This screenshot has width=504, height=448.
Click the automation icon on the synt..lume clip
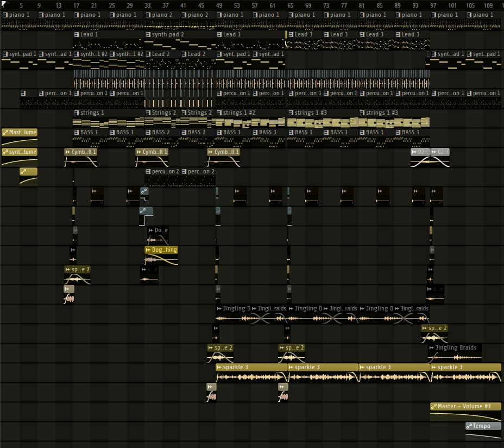coord(5,152)
